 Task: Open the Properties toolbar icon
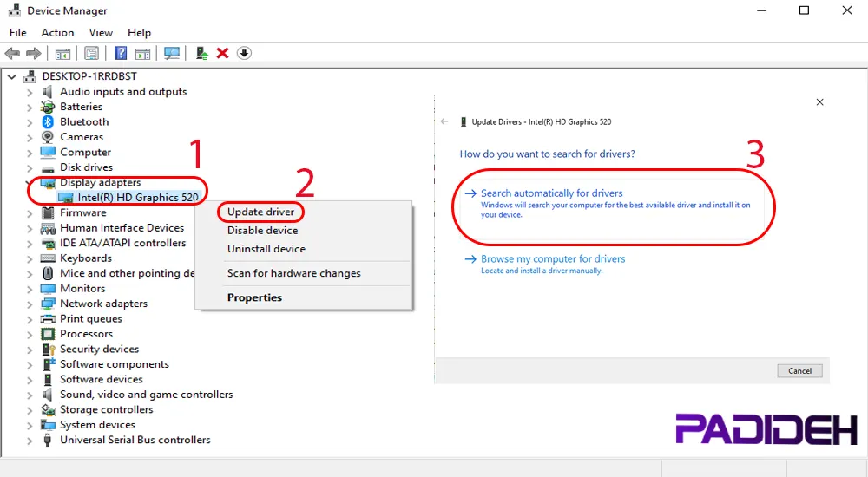(x=91, y=53)
